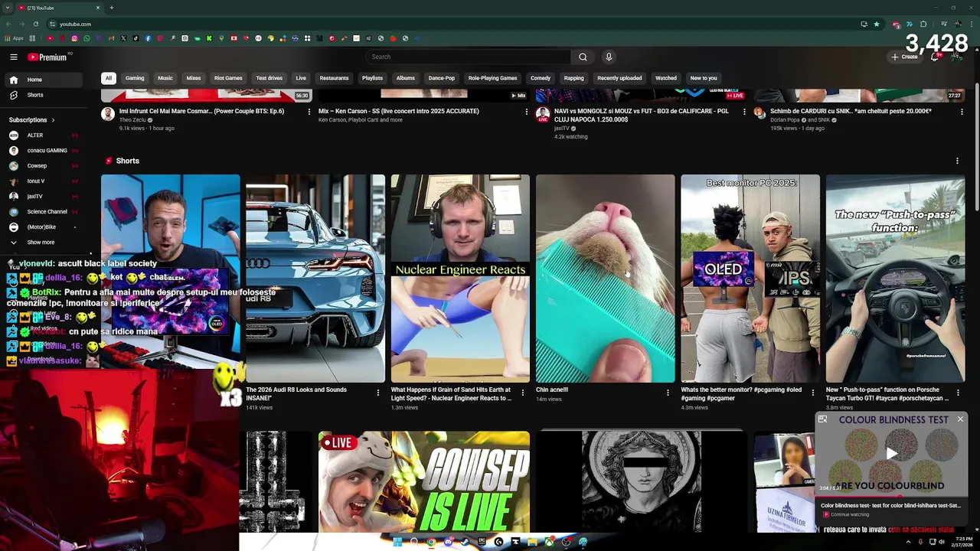Open the WhatsApp bookmark in bookmarks bar
The height and width of the screenshot is (551, 980).
tap(87, 38)
